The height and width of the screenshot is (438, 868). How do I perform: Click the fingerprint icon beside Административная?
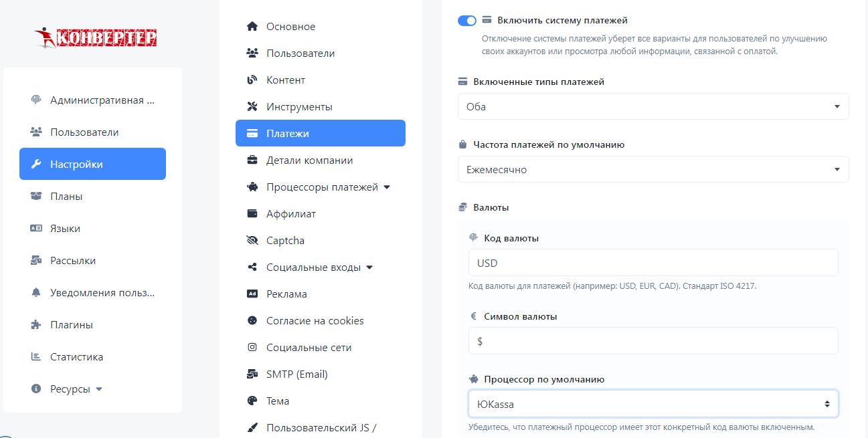[x=36, y=100]
